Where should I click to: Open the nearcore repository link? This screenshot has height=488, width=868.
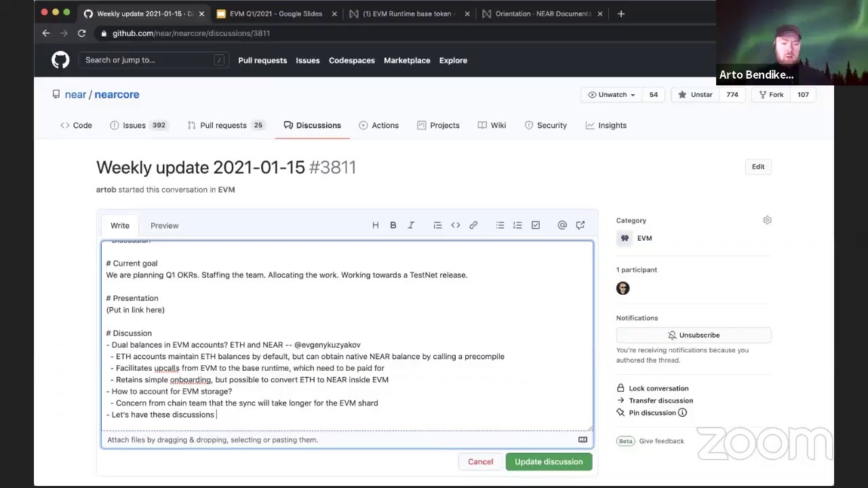117,95
